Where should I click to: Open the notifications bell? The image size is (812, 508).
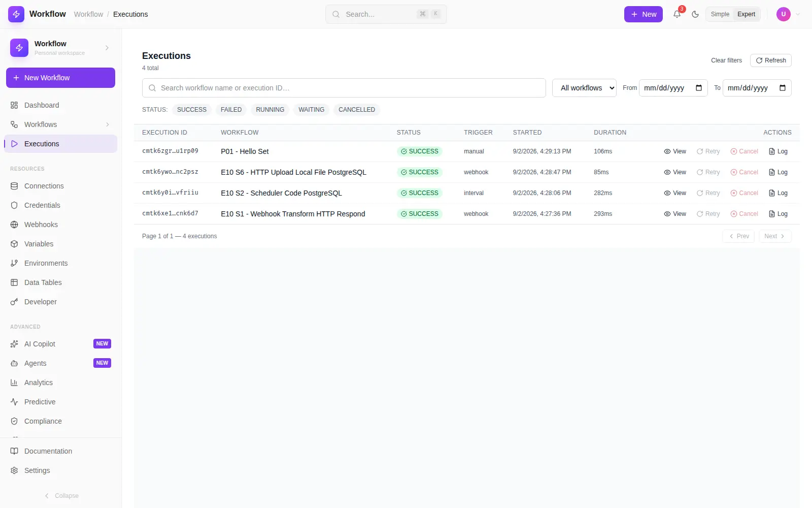click(677, 14)
